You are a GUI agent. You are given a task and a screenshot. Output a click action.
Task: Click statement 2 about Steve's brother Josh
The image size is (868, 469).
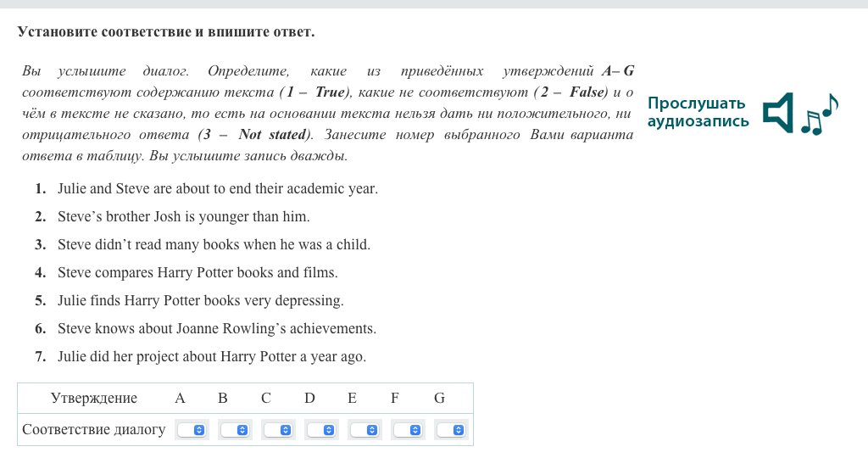183,216
